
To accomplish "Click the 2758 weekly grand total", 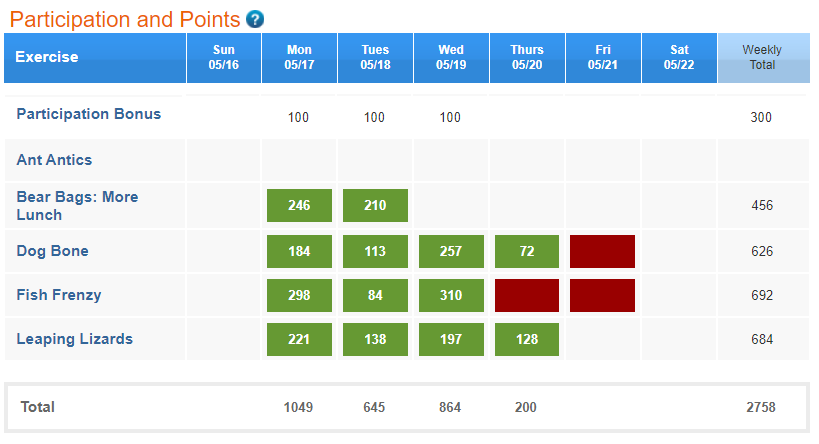I will [x=762, y=407].
